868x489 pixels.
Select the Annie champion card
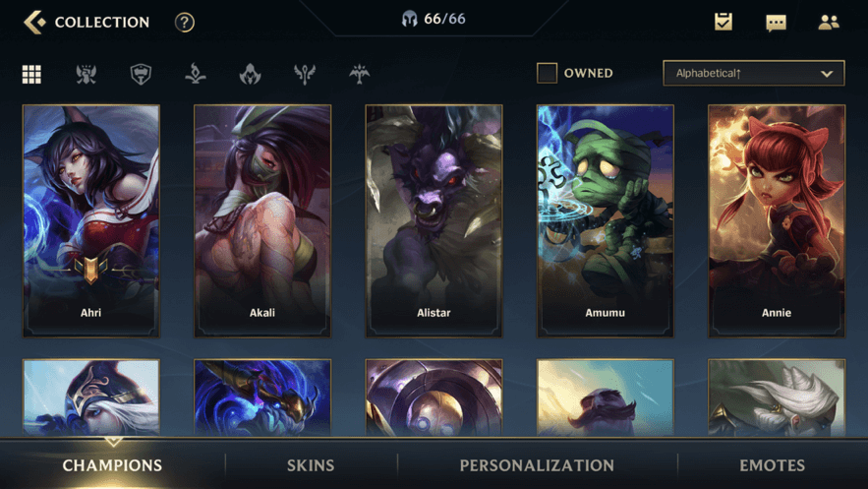[777, 221]
